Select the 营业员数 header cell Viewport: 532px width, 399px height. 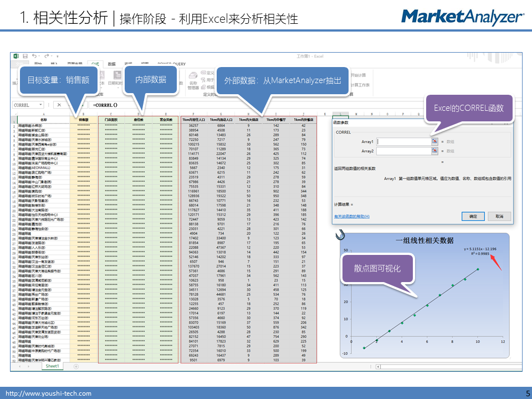(x=166, y=120)
